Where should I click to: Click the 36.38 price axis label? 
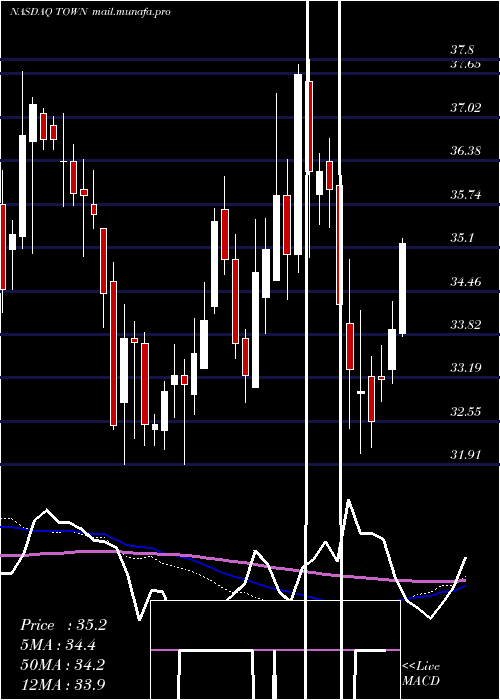466,150
